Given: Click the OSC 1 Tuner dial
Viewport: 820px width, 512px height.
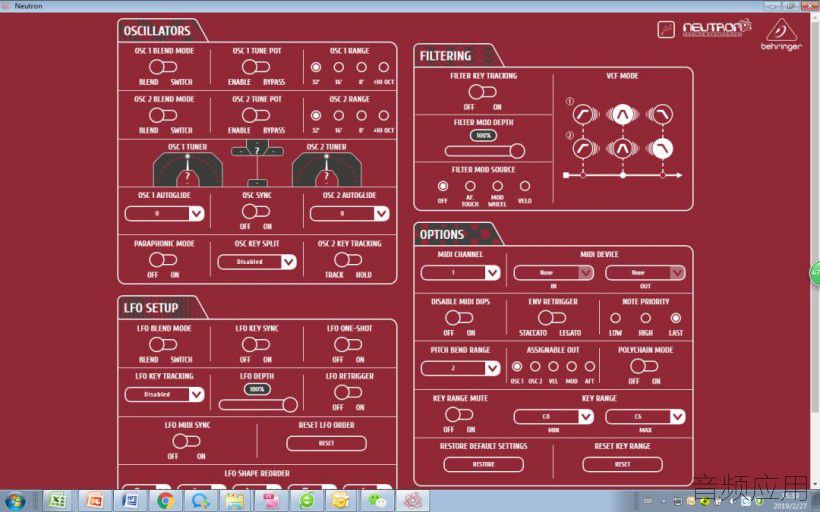Looking at the screenshot, I should (188, 169).
